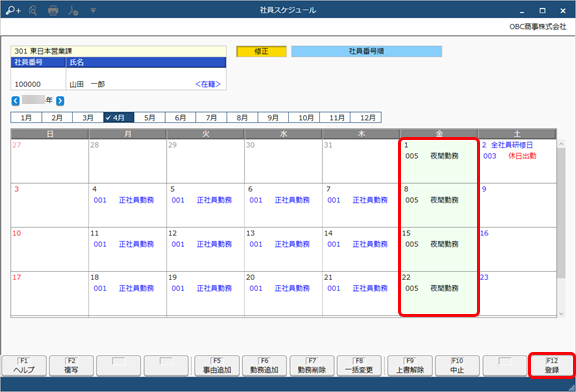Go to previous year with left arrow

click(x=15, y=101)
